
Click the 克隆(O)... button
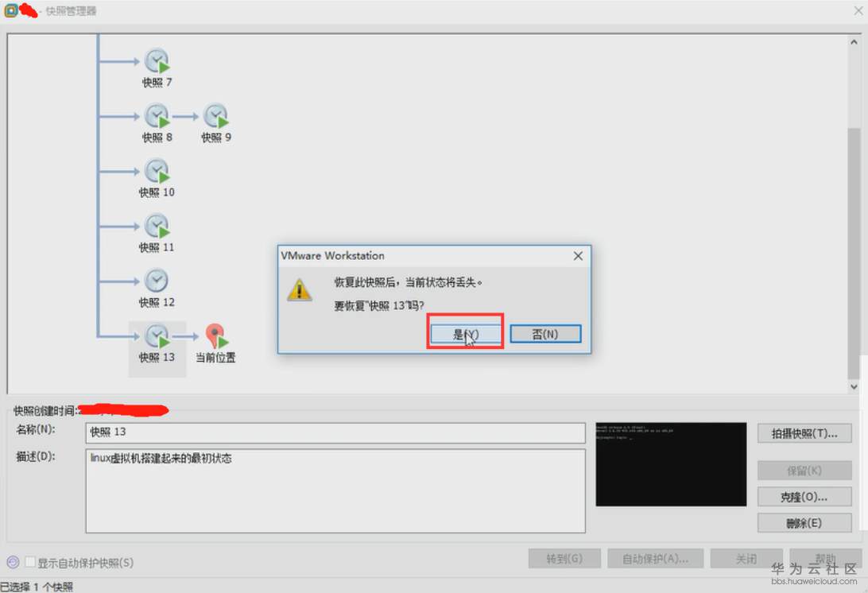tap(804, 497)
